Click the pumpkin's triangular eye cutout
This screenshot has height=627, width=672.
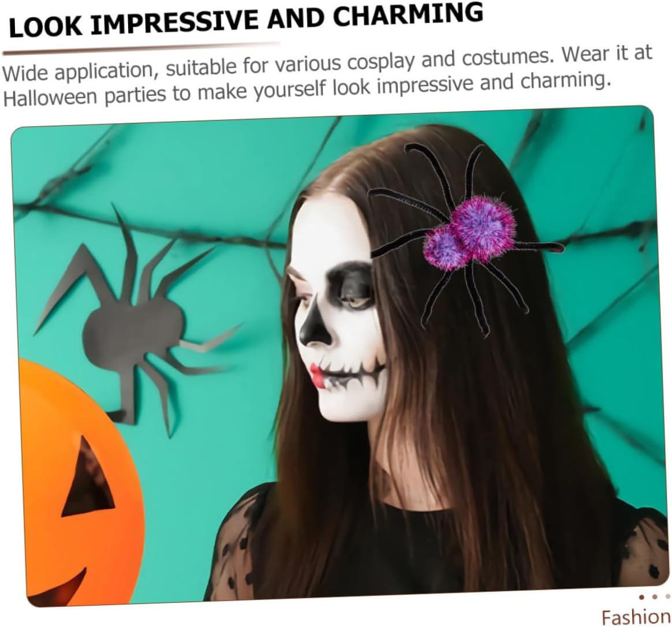click(89, 478)
